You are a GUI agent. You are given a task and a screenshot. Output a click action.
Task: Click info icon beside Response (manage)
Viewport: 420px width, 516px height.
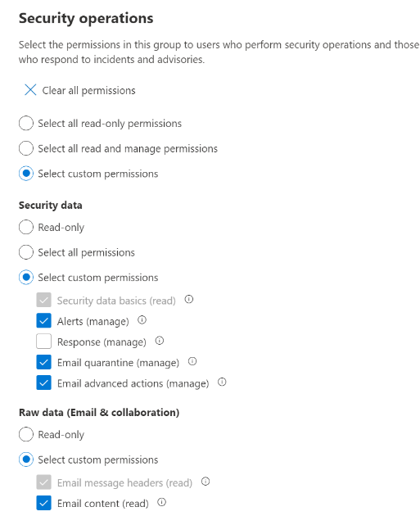159,341
